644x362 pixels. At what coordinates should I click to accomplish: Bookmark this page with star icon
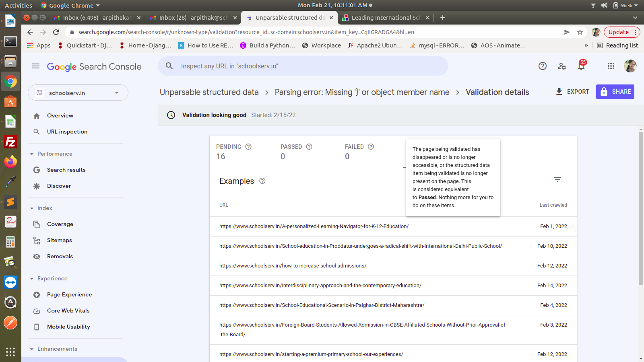pyautogui.click(x=580, y=32)
